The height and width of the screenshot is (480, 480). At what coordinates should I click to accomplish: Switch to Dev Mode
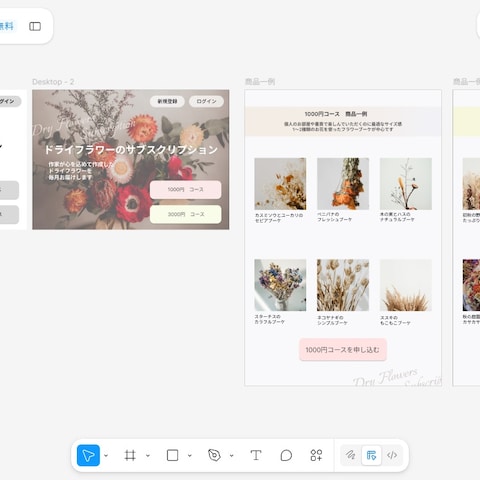point(392,455)
